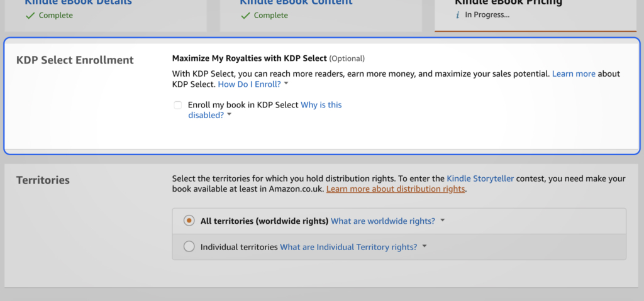
Task: Expand the arrow next to Why is this disabled?
Action: 230,116
